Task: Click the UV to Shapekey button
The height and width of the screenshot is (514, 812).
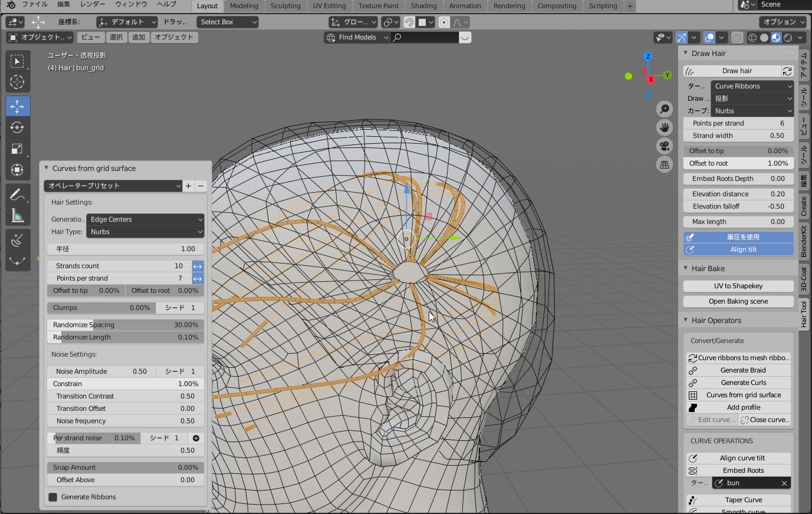Action: pos(738,286)
